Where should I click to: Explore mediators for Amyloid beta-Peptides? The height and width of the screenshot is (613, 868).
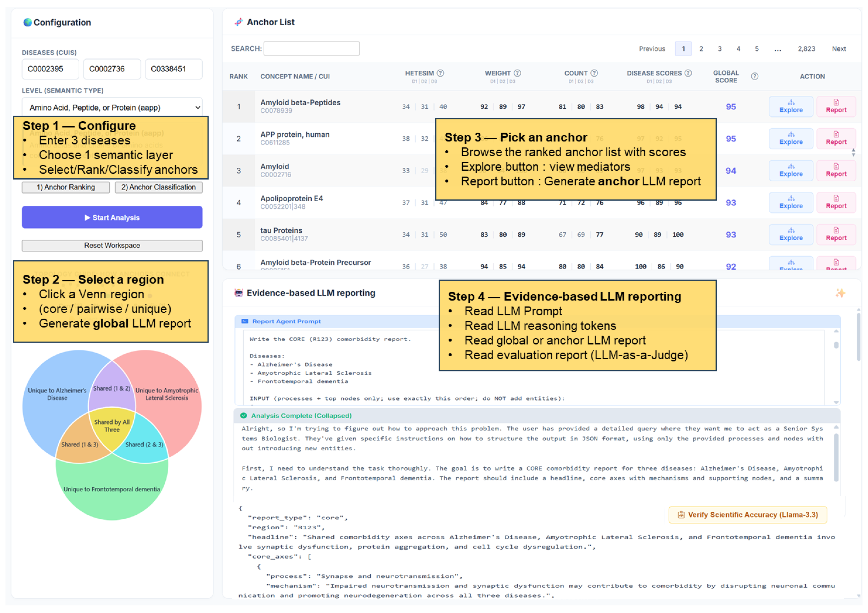[791, 107]
